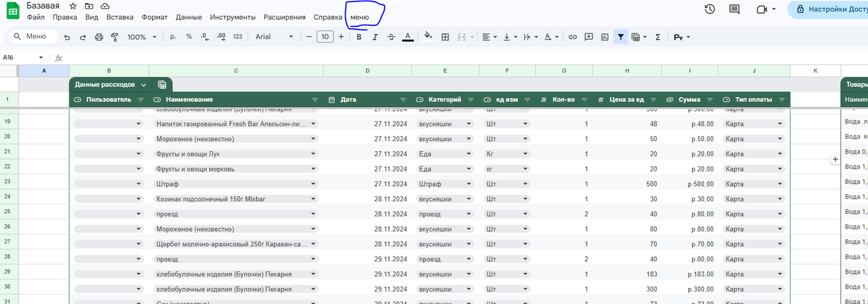
Task: Open the text color picker
Action: pyautogui.click(x=407, y=37)
